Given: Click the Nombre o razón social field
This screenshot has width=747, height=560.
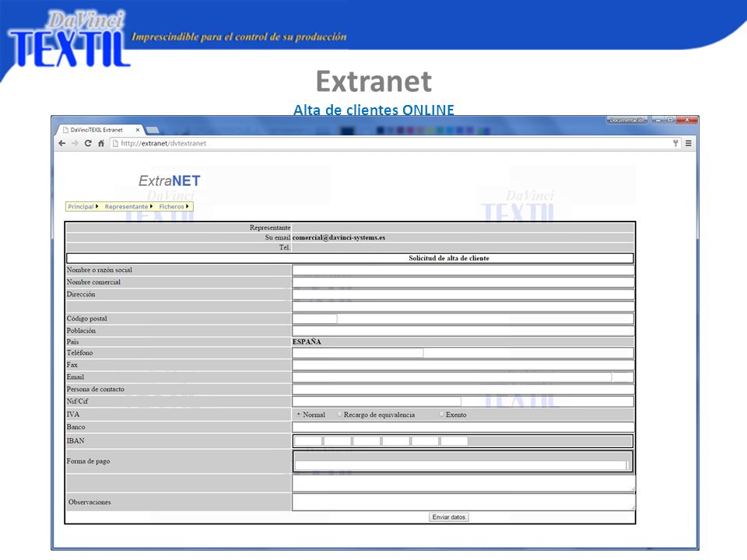Looking at the screenshot, I should [x=463, y=270].
